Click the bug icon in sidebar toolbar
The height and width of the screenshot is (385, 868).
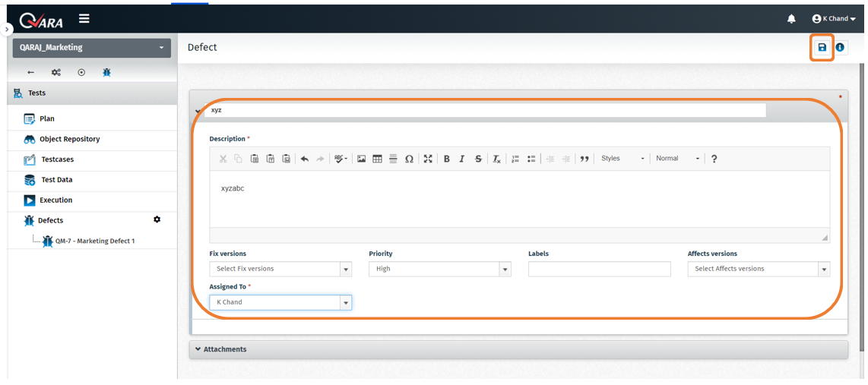107,72
